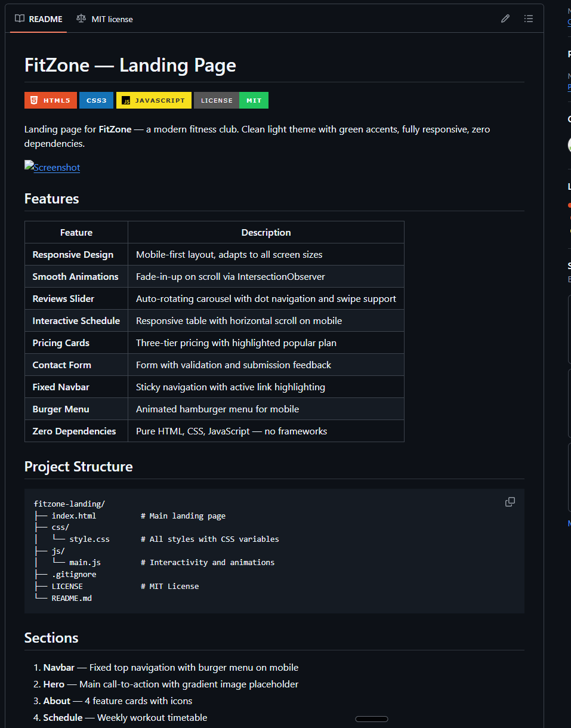
Task: Open the README tab
Action: click(39, 19)
